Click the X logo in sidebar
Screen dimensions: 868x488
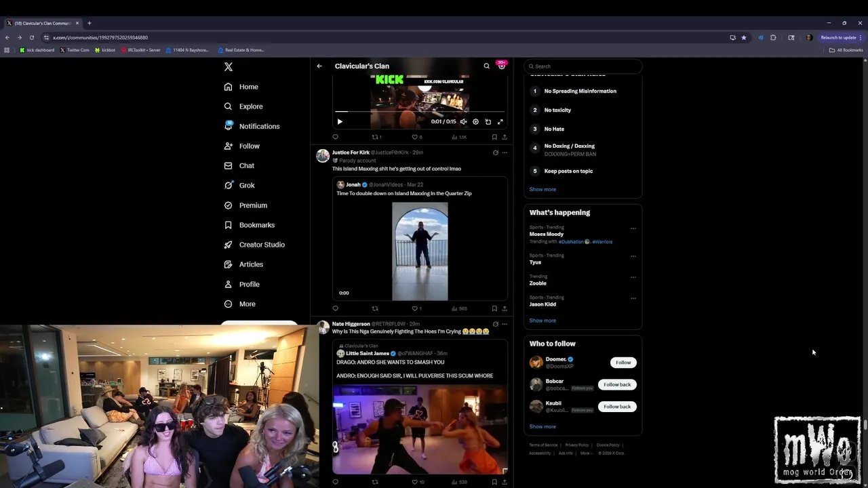(229, 66)
